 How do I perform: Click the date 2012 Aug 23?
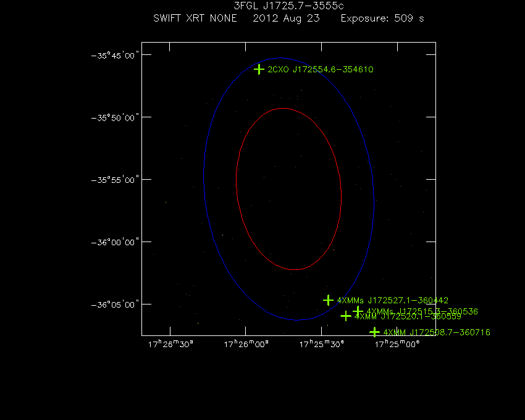point(286,18)
